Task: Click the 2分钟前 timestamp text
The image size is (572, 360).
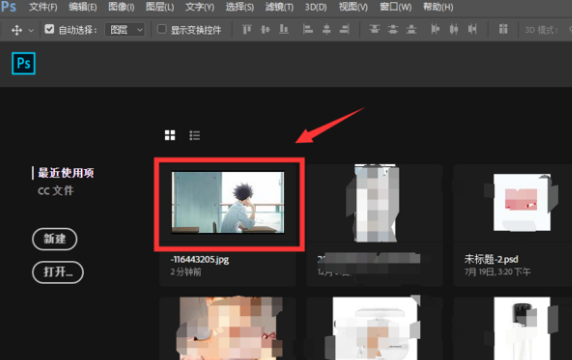Action: point(186,272)
